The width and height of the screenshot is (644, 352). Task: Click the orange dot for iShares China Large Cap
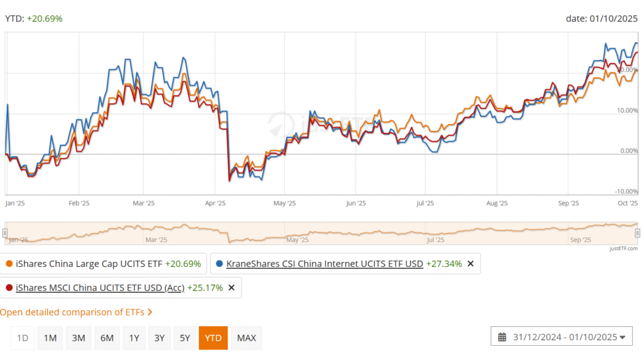[x=8, y=264]
